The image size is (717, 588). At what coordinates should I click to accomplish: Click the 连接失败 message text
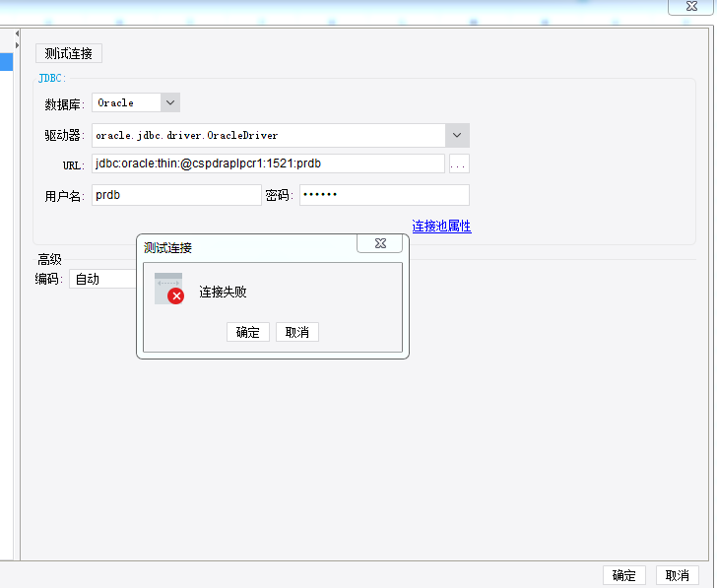click(223, 292)
